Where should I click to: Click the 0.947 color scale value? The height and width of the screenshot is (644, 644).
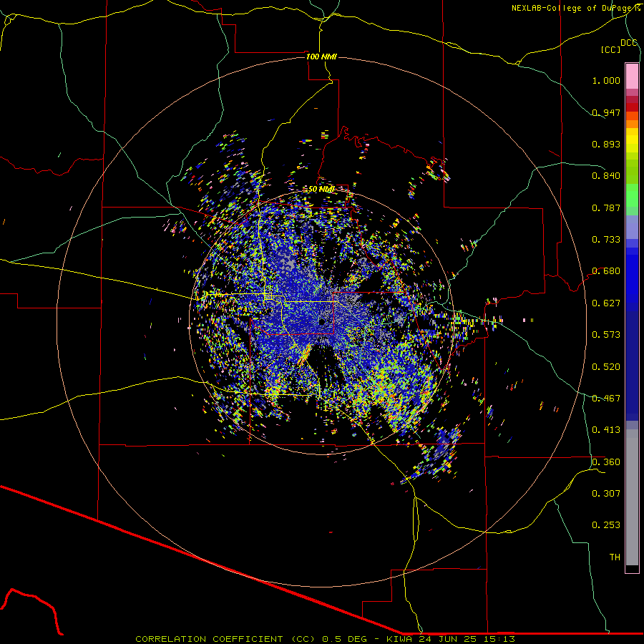coord(606,112)
